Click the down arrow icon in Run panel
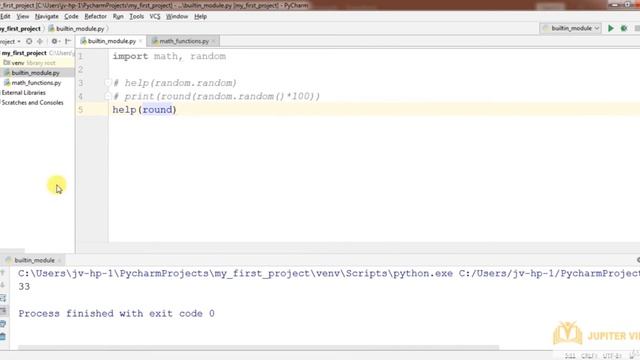Image resolution: width=640 pixels, height=360 pixels. tap(3, 285)
